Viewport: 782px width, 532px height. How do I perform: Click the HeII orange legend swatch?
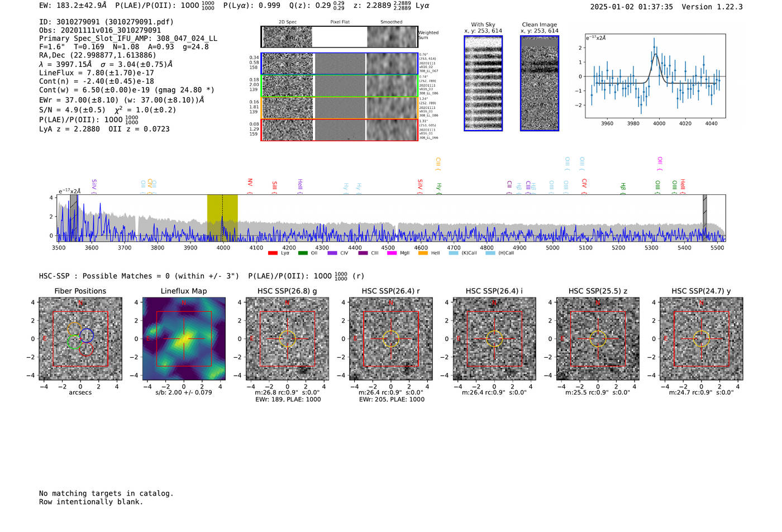[x=423, y=253]
